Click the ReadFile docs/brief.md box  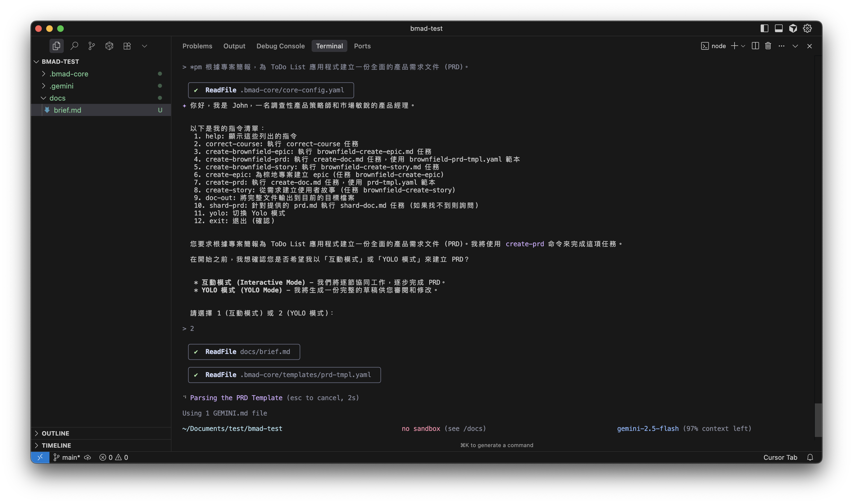tap(244, 352)
